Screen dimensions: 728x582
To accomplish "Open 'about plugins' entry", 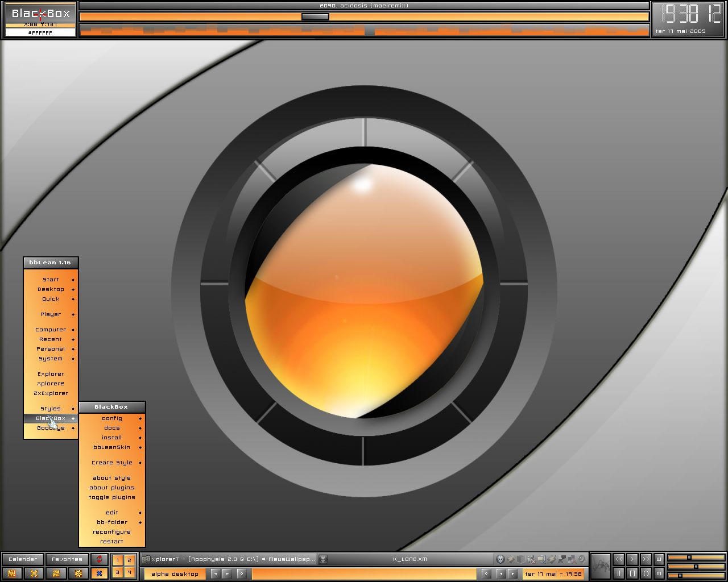I will (112, 488).
